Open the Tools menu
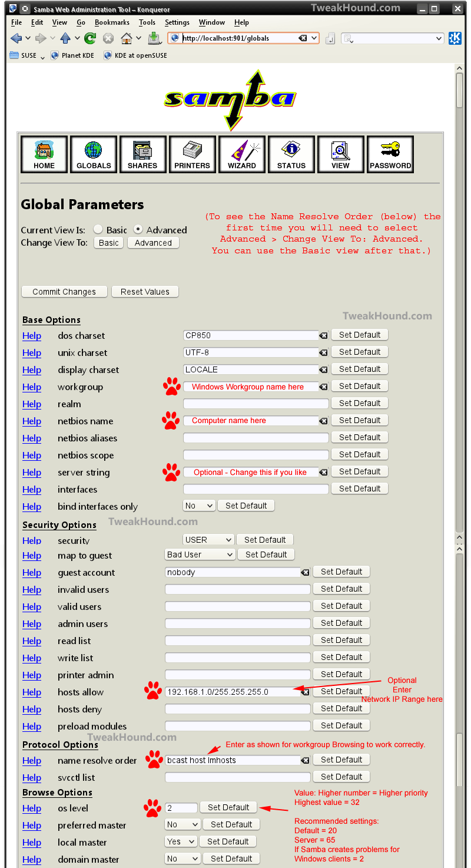471x868 pixels. coord(147,22)
